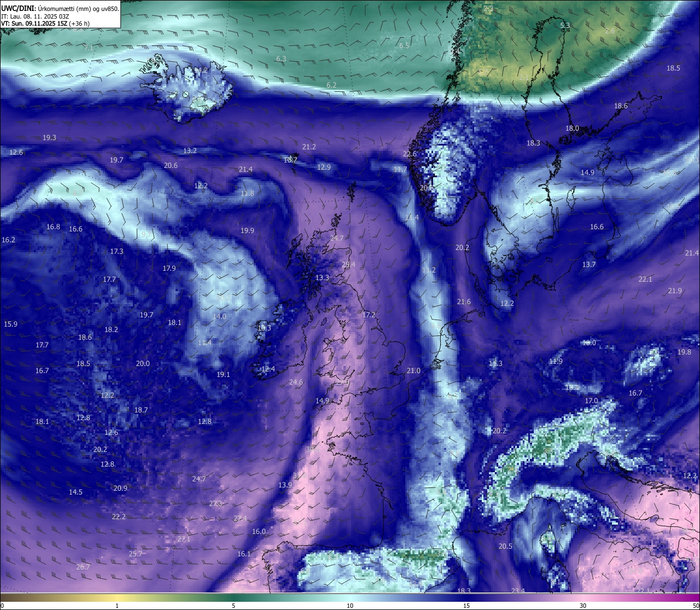Click the 19.9 map value
This screenshot has height=610, width=700.
[x=247, y=231]
